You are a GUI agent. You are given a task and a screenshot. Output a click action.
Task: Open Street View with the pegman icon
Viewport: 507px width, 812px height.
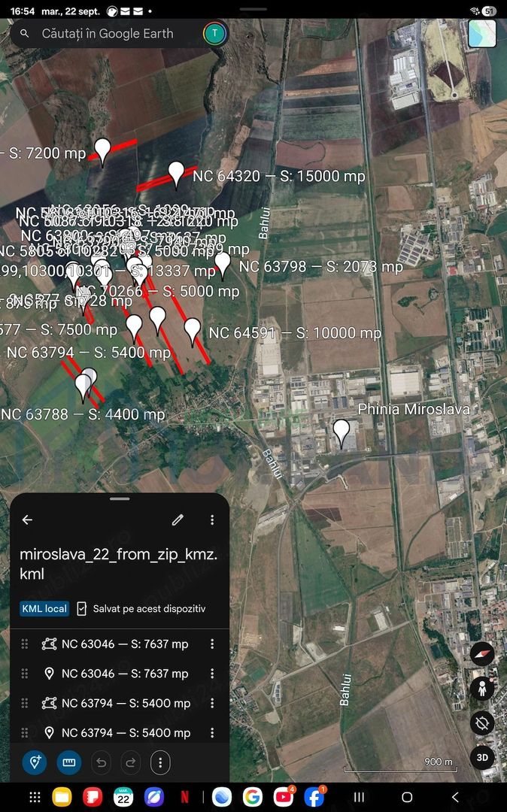pyautogui.click(x=482, y=689)
